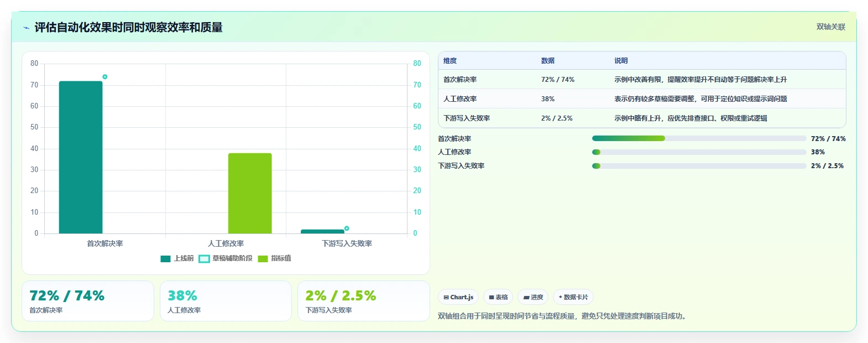Click 下游写入失败率 label in the progress list
The height and width of the screenshot is (343, 868).
pyautogui.click(x=461, y=166)
